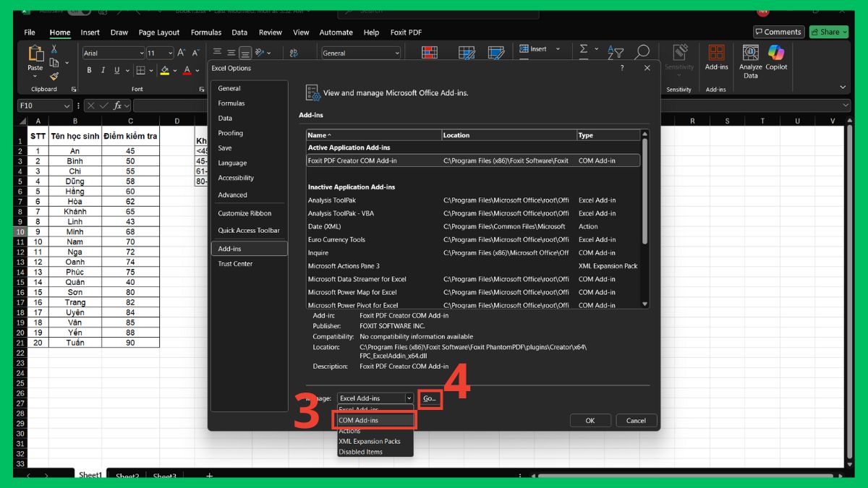This screenshot has height=488, width=868.
Task: Open the Search magnifier icon
Action: pyautogui.click(x=642, y=51)
